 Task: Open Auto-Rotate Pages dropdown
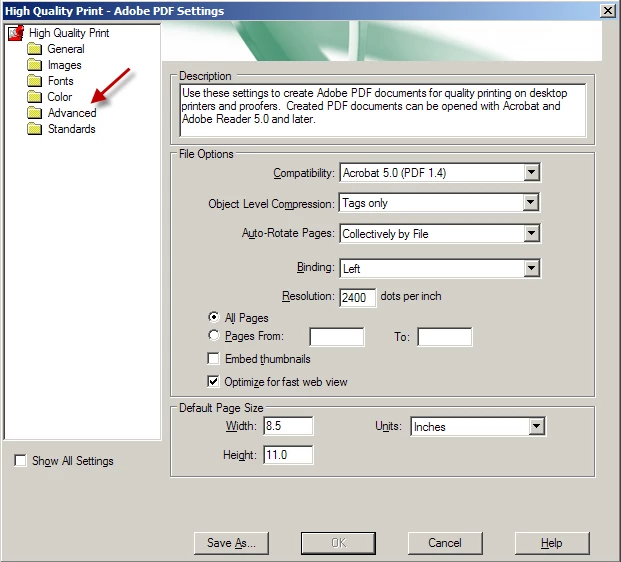[x=440, y=234]
